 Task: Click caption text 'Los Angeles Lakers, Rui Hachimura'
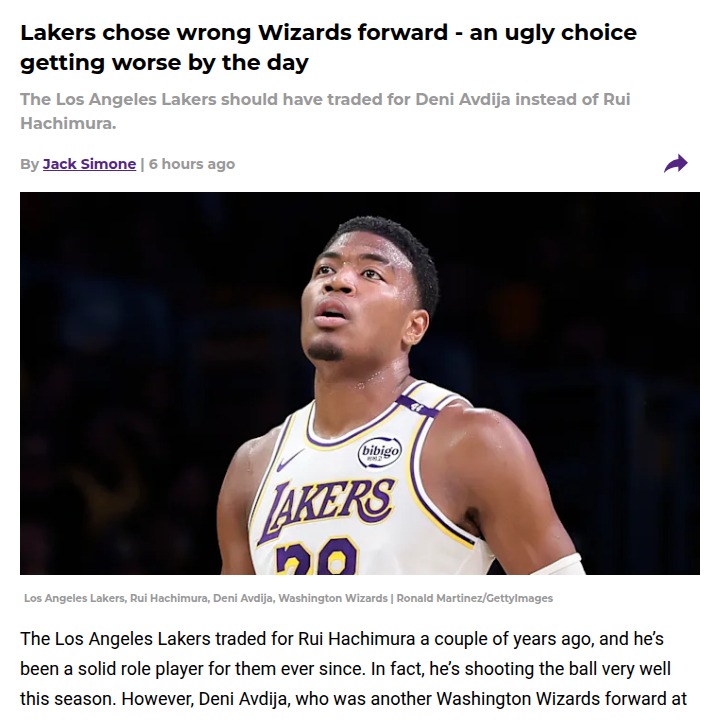point(116,598)
